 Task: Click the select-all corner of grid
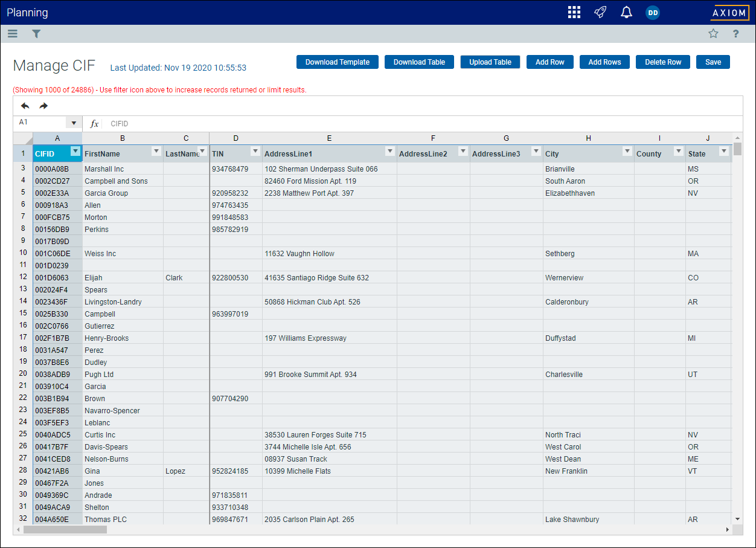[x=23, y=138]
